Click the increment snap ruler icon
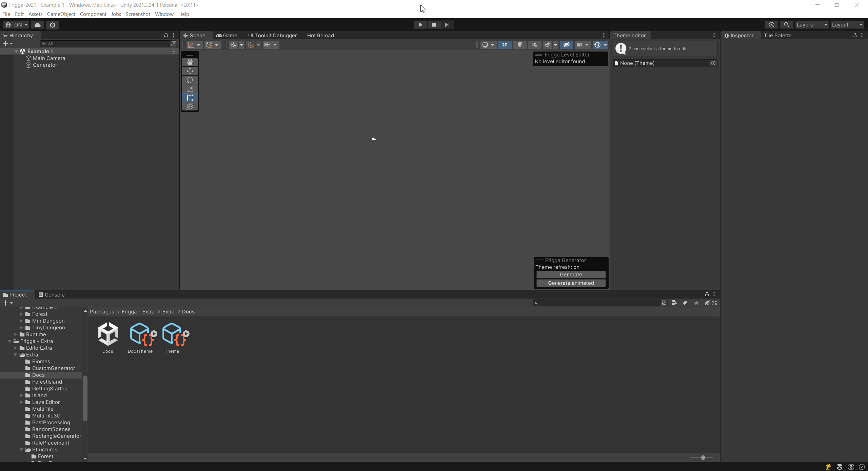This screenshot has width=868, height=471. (x=267, y=45)
